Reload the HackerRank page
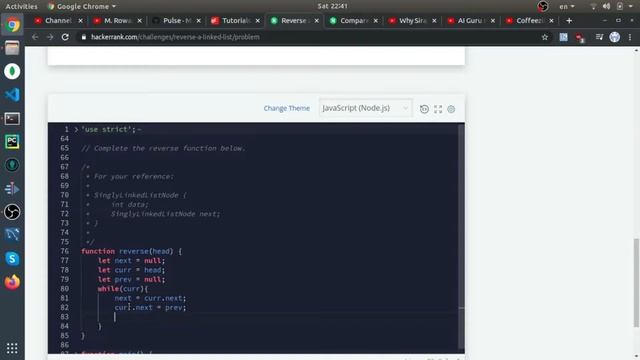This screenshot has height=360, width=640. click(65, 37)
